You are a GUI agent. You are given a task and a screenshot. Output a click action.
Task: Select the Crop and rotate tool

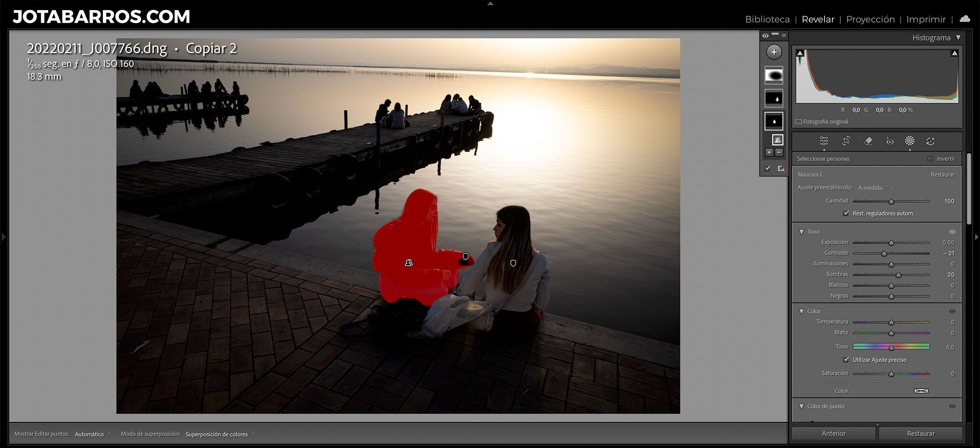tap(846, 141)
